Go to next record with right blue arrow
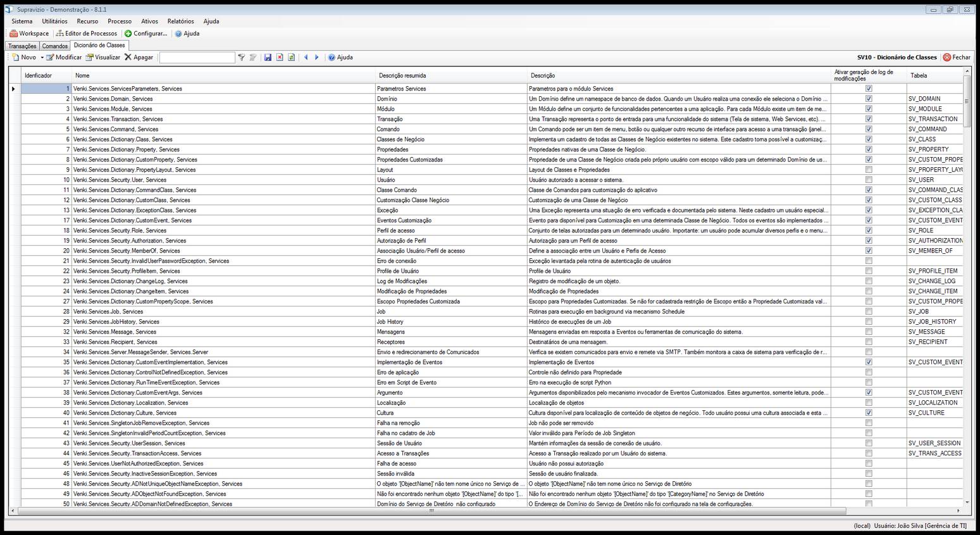The width and height of the screenshot is (980, 535). click(x=317, y=58)
